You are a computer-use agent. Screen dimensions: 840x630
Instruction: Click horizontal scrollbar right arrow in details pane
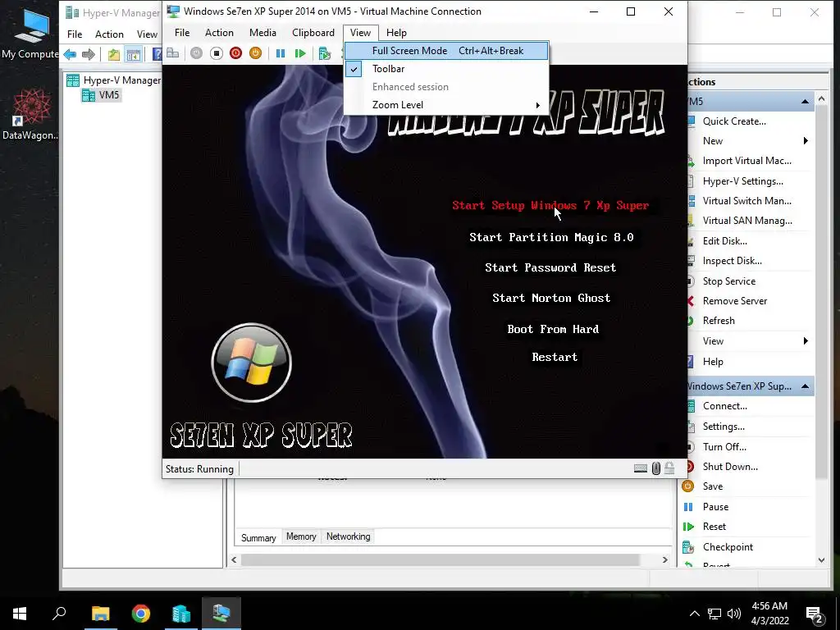(x=664, y=559)
